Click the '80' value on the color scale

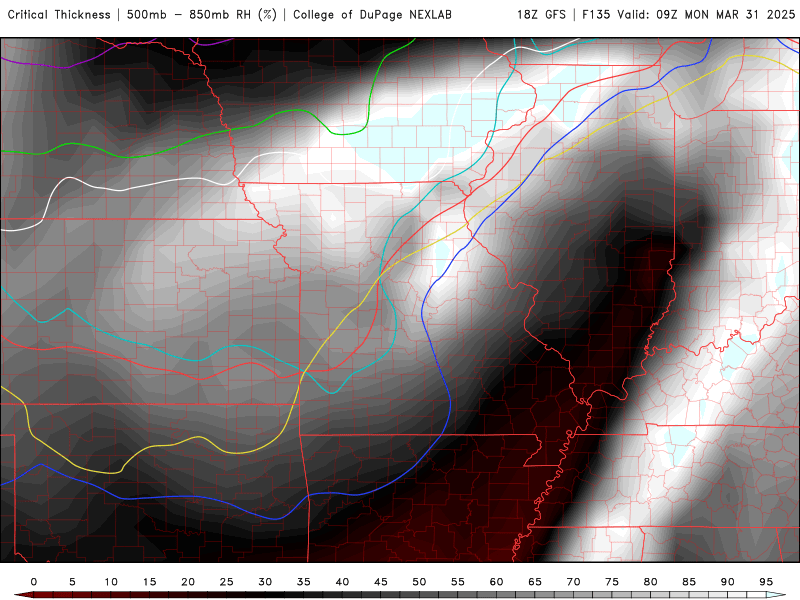pos(651,582)
